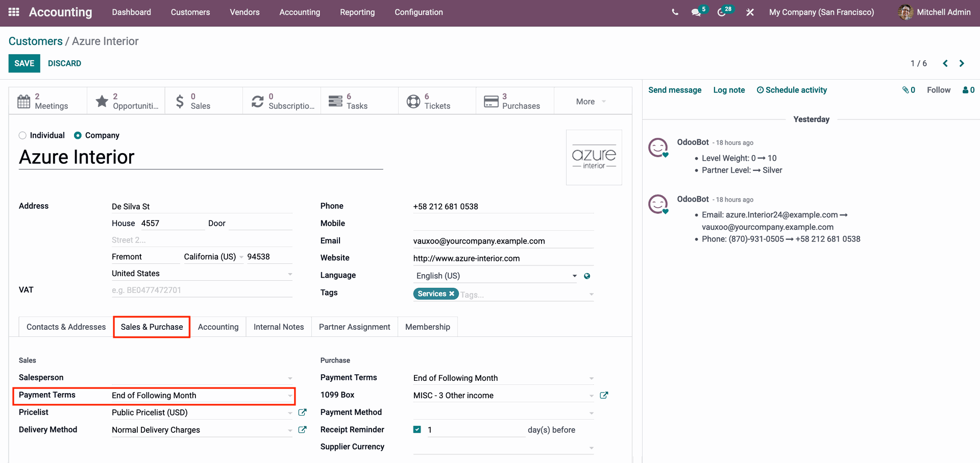Click Mitchell Admin user avatar

click(x=905, y=12)
